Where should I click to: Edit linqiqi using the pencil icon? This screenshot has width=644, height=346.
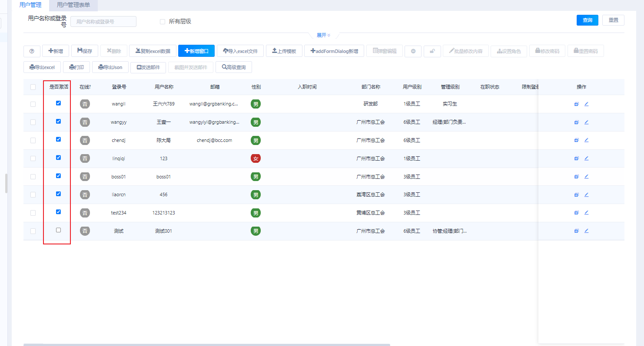click(x=586, y=158)
